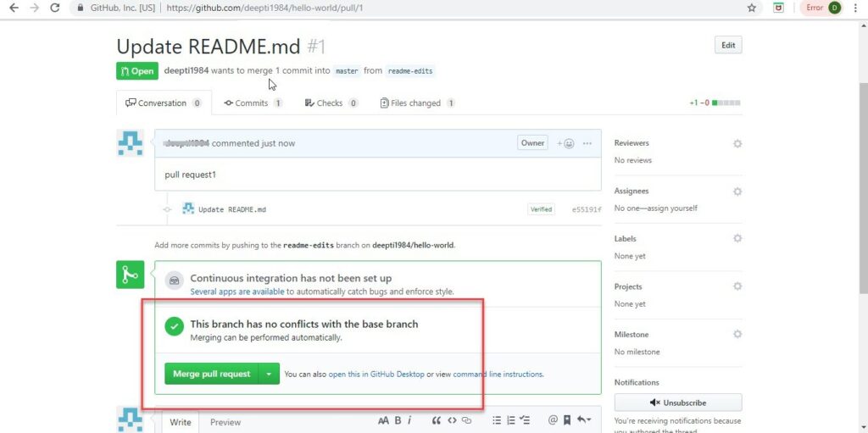Open the Update README.md commit link

(232, 210)
